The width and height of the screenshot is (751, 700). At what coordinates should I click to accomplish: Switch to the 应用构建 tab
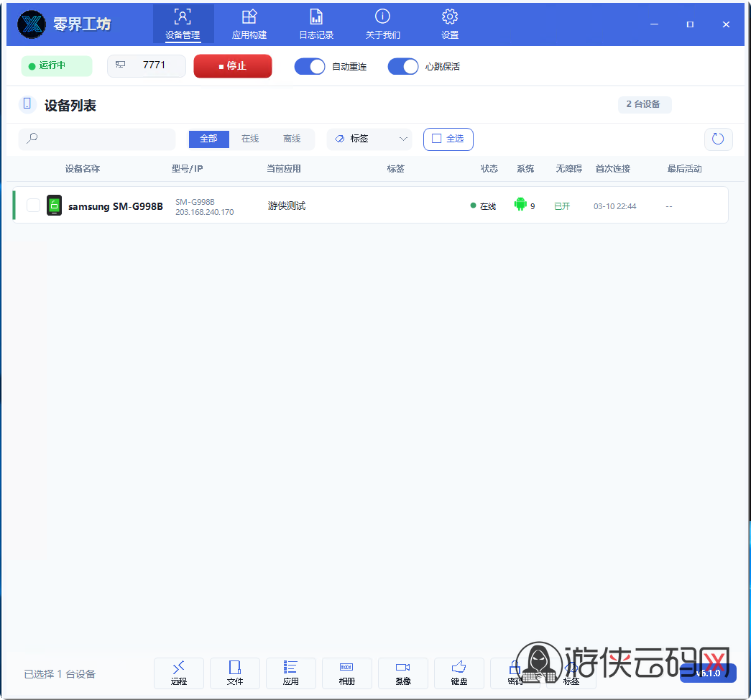249,24
